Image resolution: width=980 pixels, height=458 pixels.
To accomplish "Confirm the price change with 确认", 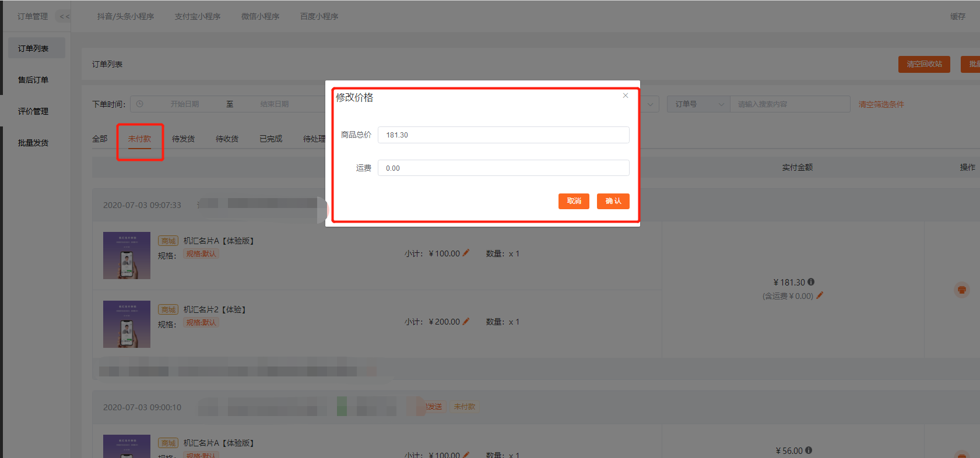I will 613,201.
